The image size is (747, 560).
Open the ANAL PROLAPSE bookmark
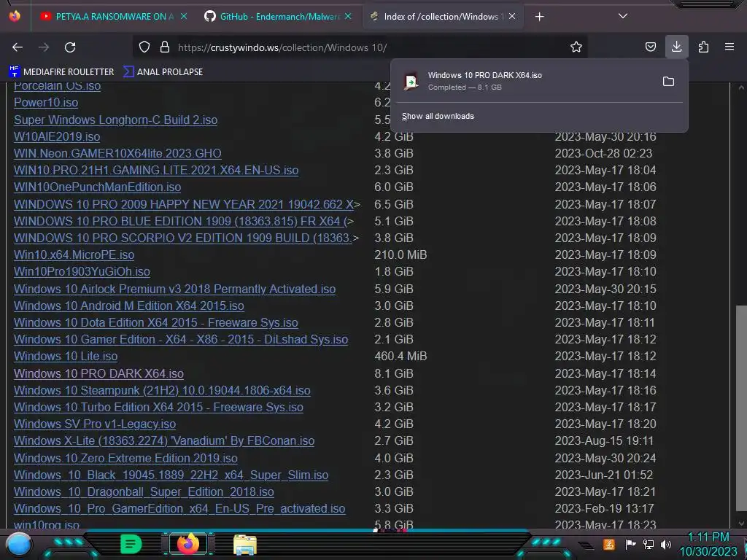point(163,72)
